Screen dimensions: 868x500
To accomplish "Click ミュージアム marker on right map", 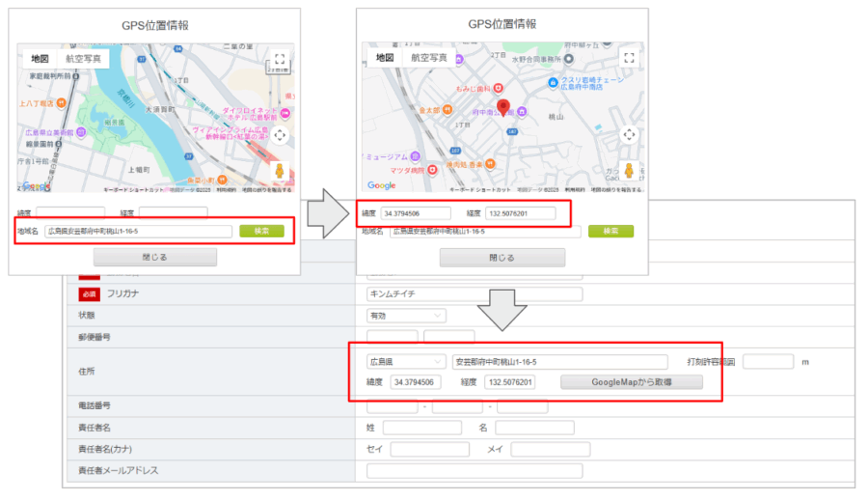I will coord(415,156).
